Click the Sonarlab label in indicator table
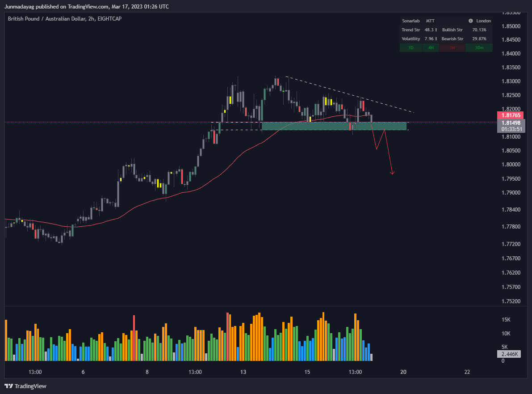 pyautogui.click(x=411, y=21)
